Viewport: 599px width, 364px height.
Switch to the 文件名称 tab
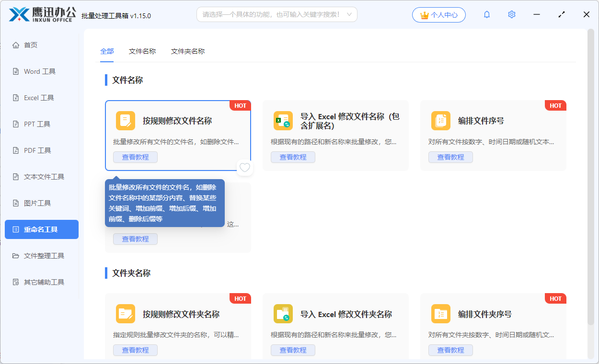[x=142, y=50]
